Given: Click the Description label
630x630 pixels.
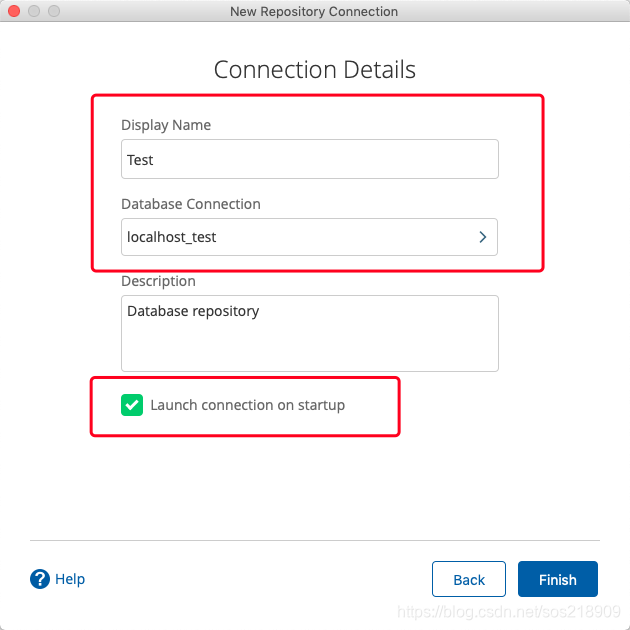Looking at the screenshot, I should [158, 281].
